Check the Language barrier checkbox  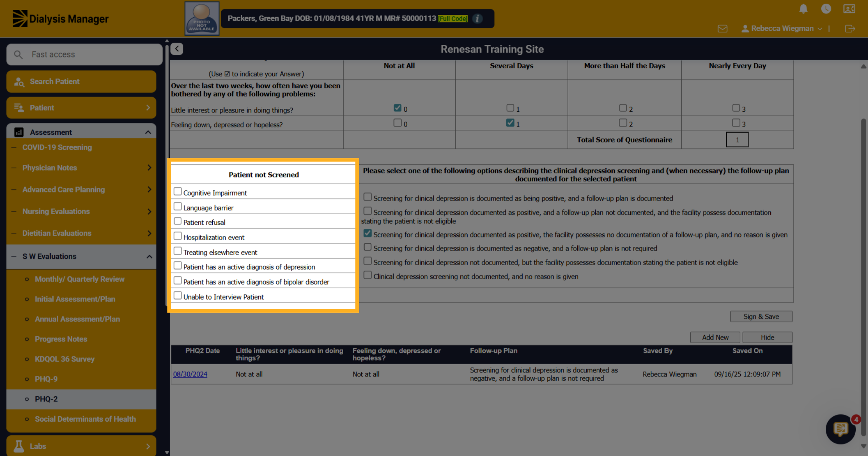pos(178,206)
